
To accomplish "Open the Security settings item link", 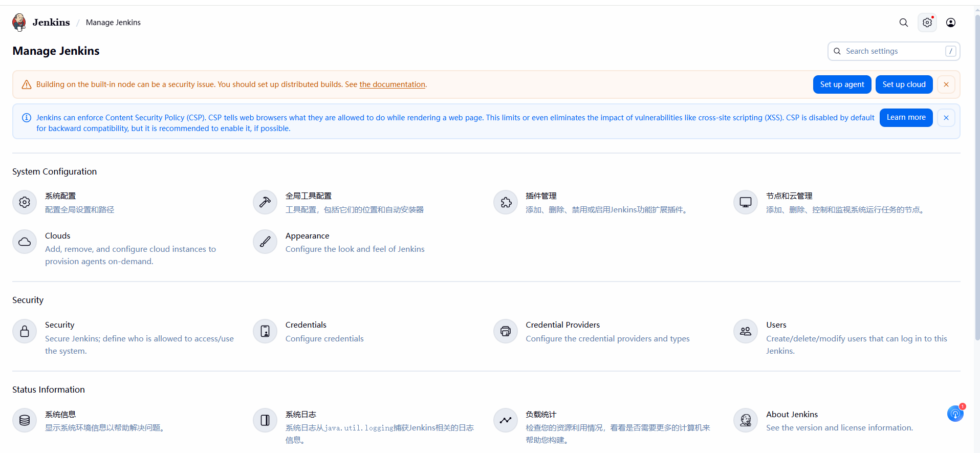I will pyautogui.click(x=59, y=325).
